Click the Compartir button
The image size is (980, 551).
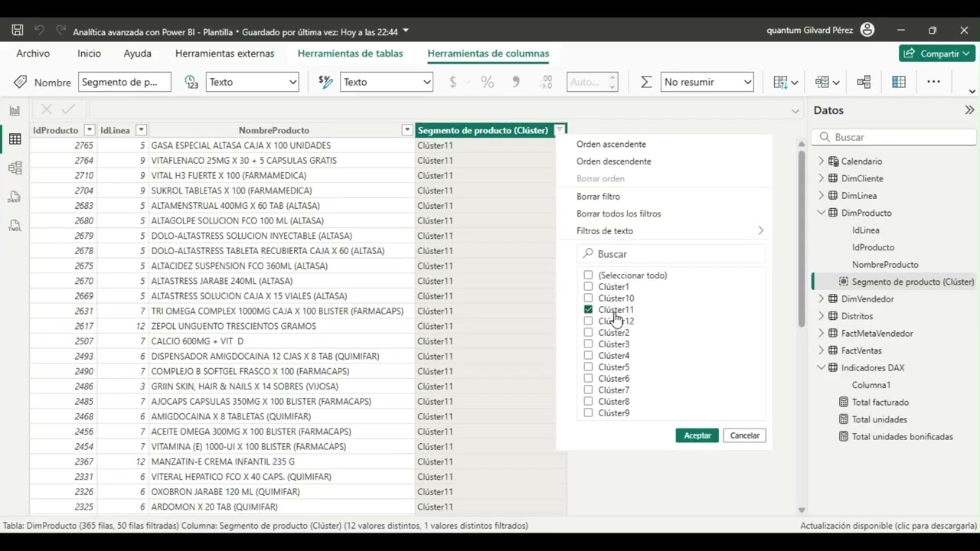[x=937, y=54]
